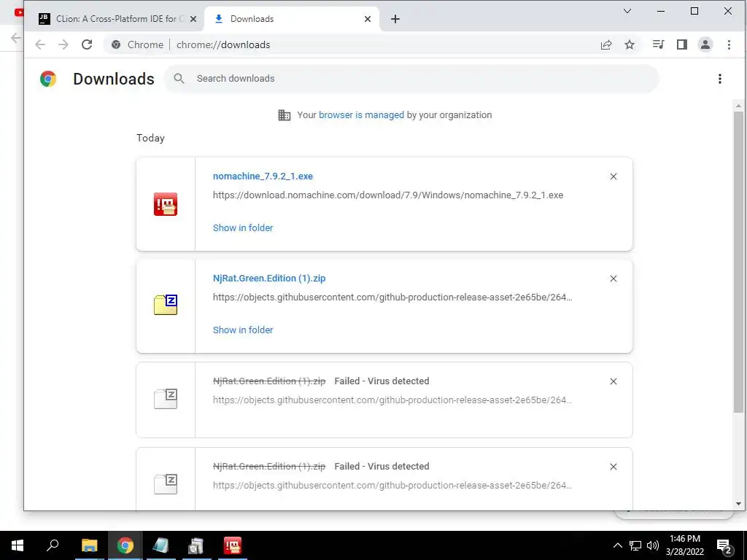Click the organization building icon

point(285,115)
